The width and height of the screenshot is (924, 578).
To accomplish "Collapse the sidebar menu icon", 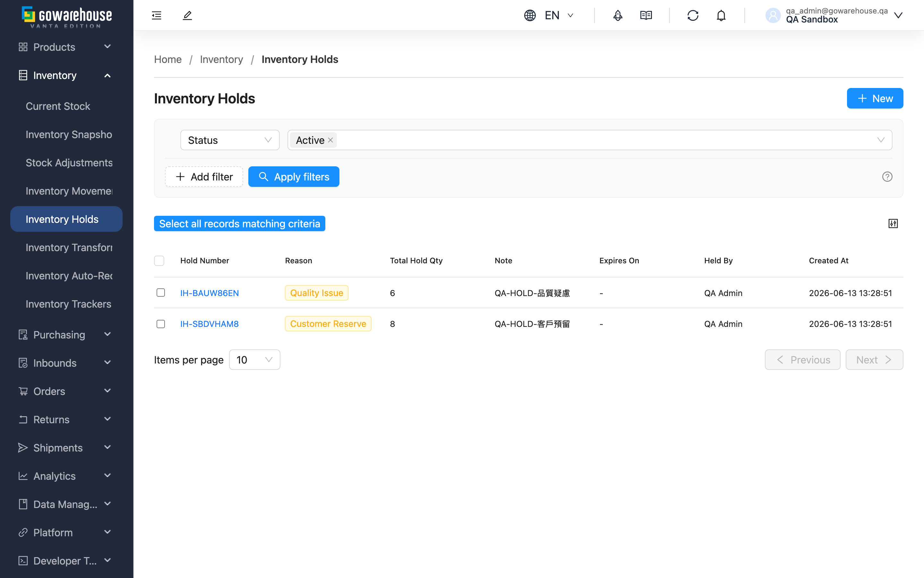I will point(157,15).
